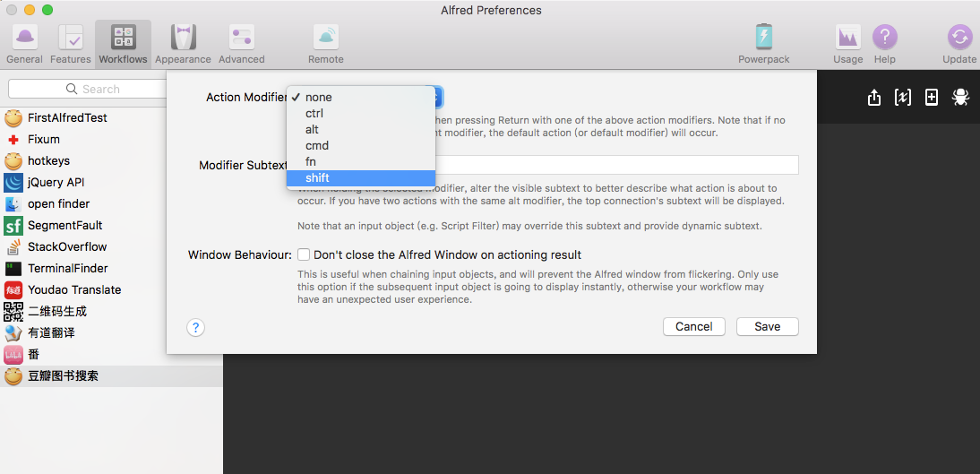Click the Cancel button
Viewport: 980px width, 474px height.
click(693, 326)
